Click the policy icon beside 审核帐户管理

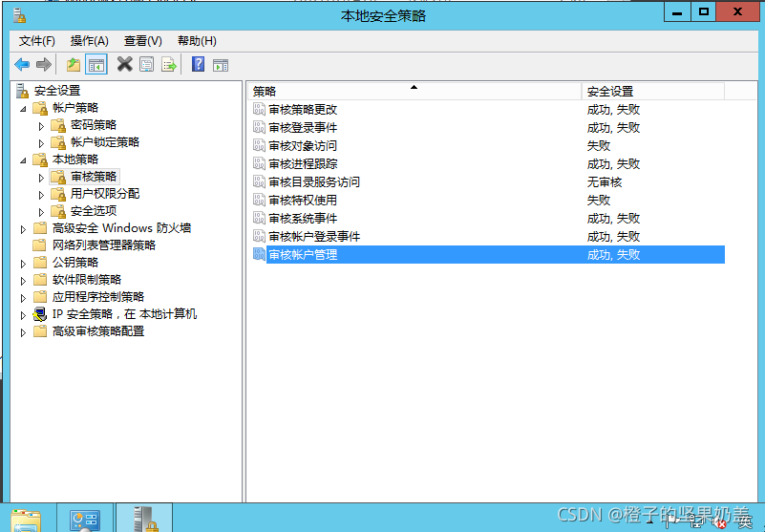coord(259,254)
